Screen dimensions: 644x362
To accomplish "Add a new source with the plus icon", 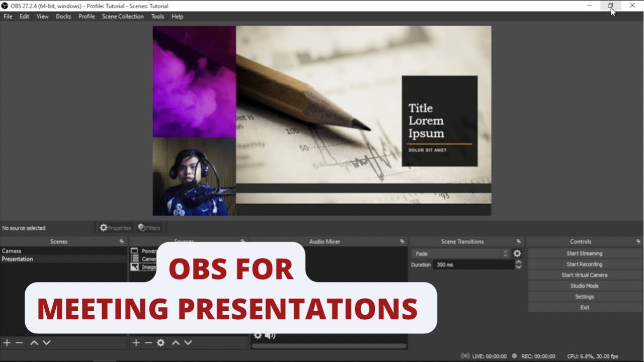I will (136, 342).
